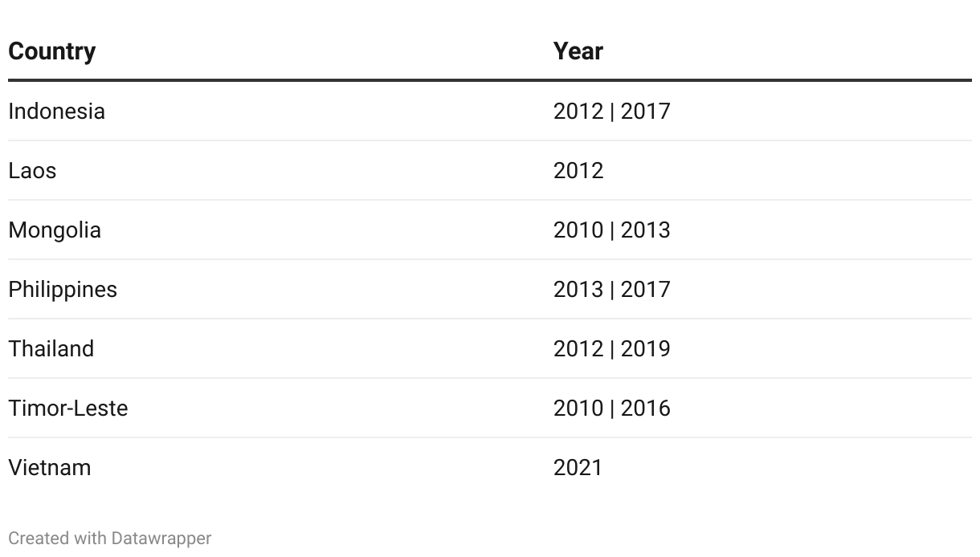Select the Vietnam country cell
This screenshot has width=980, height=557.
[x=50, y=467]
